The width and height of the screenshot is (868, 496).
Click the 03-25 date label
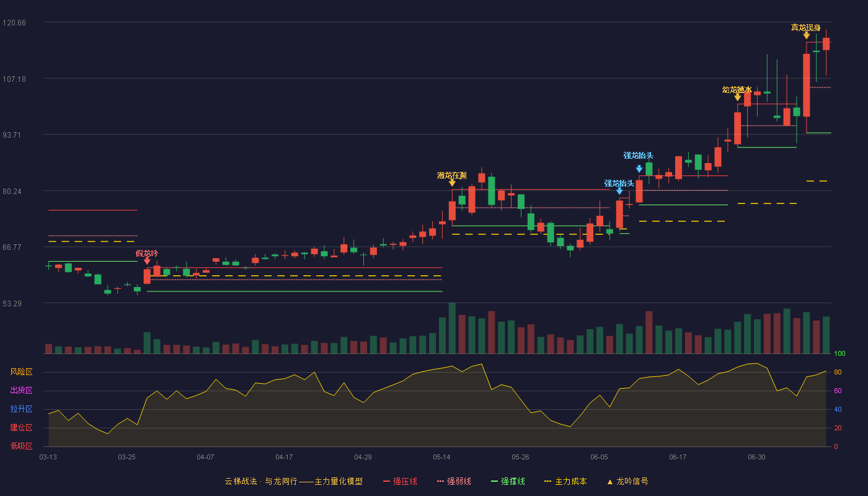(x=126, y=457)
